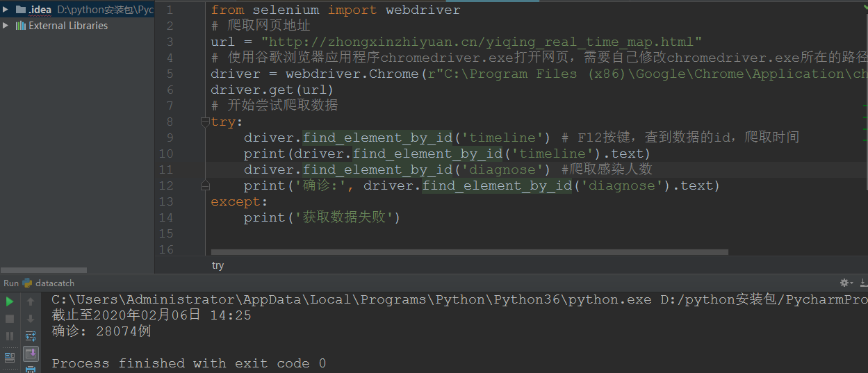
Task: Click the pause output icon
Action: tap(10, 336)
